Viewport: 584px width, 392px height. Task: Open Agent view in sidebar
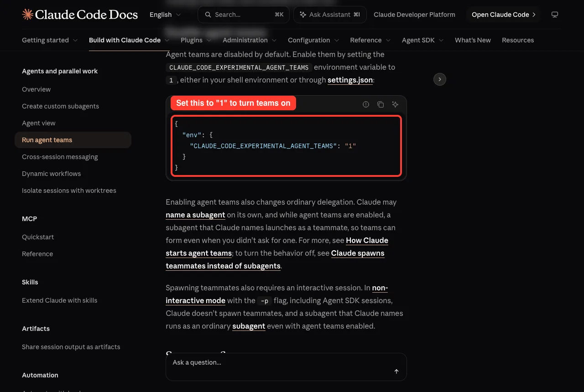[x=39, y=123]
